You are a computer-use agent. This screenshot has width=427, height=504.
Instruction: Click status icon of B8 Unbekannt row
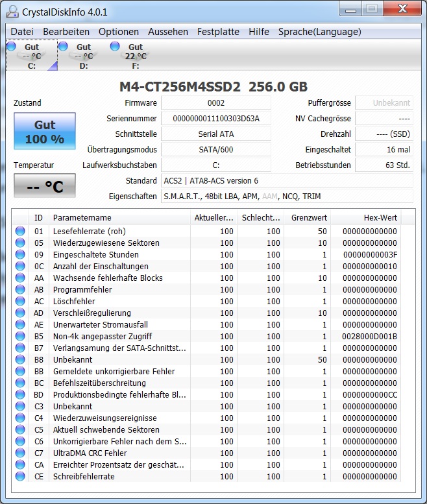pos(20,359)
